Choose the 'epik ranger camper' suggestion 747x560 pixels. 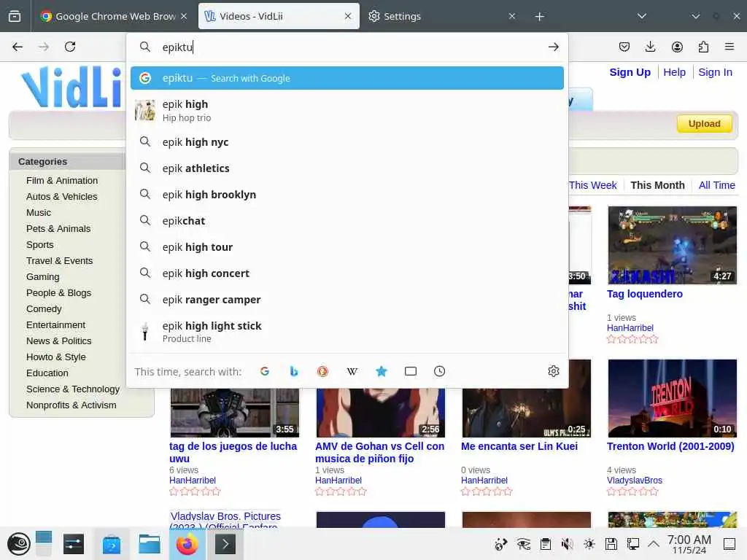click(347, 299)
